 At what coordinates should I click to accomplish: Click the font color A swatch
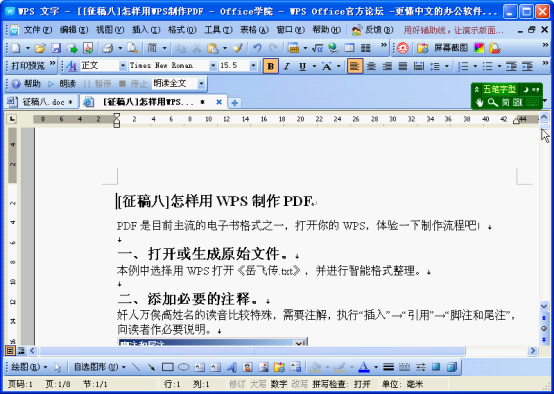[364, 367]
